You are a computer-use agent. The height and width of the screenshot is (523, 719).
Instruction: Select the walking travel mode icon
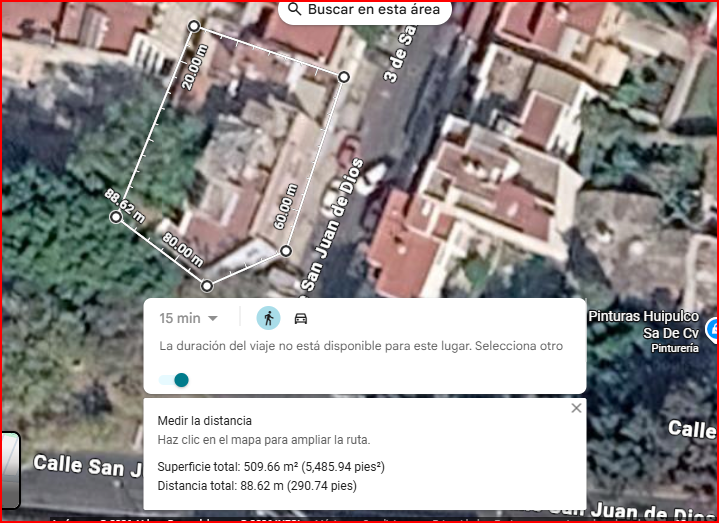268,318
